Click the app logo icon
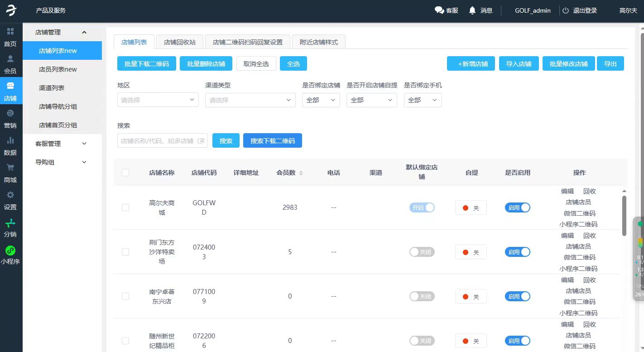The image size is (644, 352). 11,11
